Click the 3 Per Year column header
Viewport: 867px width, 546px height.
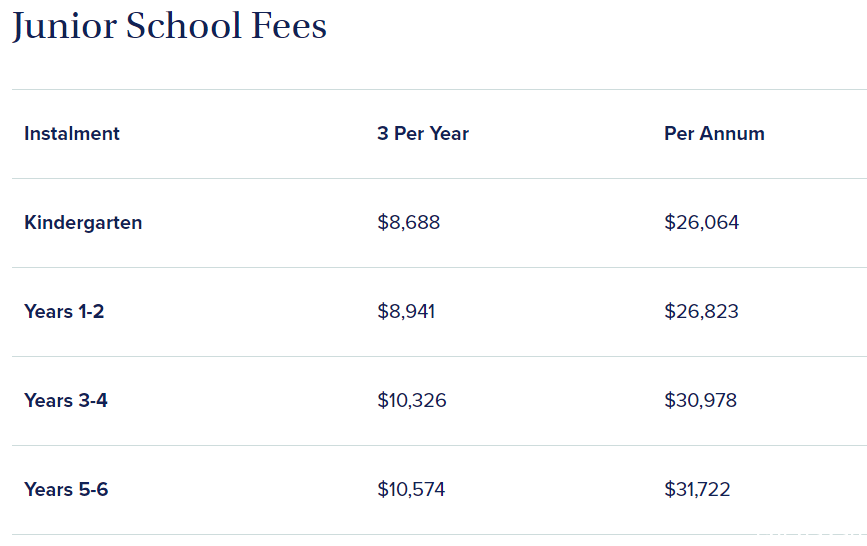(x=423, y=133)
